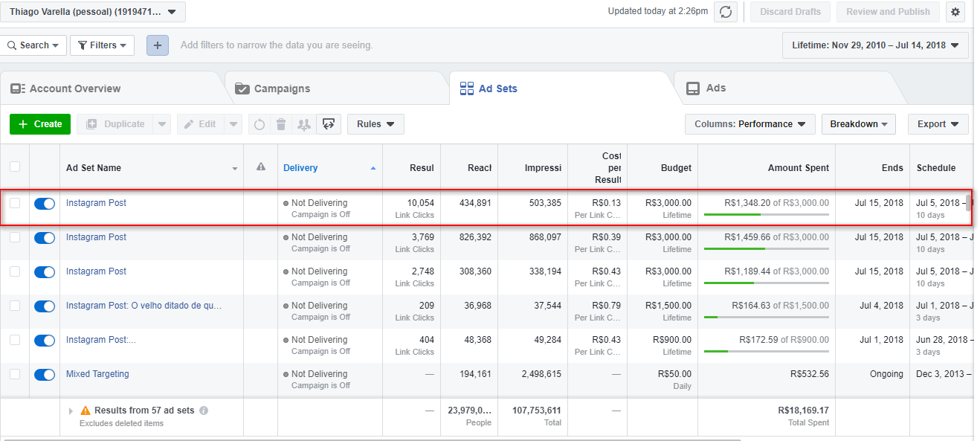This screenshot has width=980, height=441.
Task: Switch to the Campaigns tab
Action: (282, 88)
